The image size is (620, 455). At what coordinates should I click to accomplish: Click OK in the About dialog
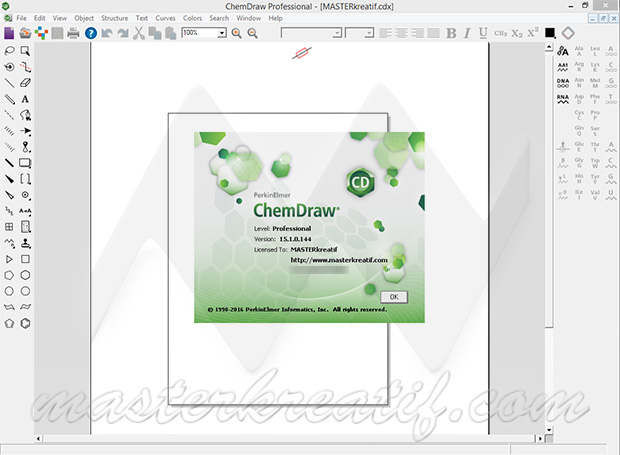click(394, 297)
